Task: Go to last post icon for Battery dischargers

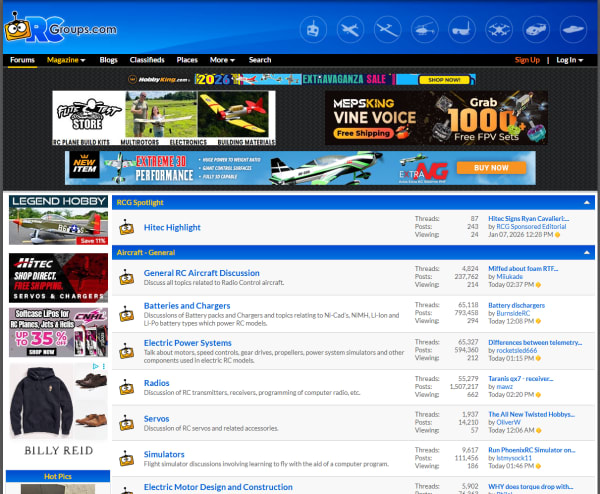Action: [x=538, y=321]
